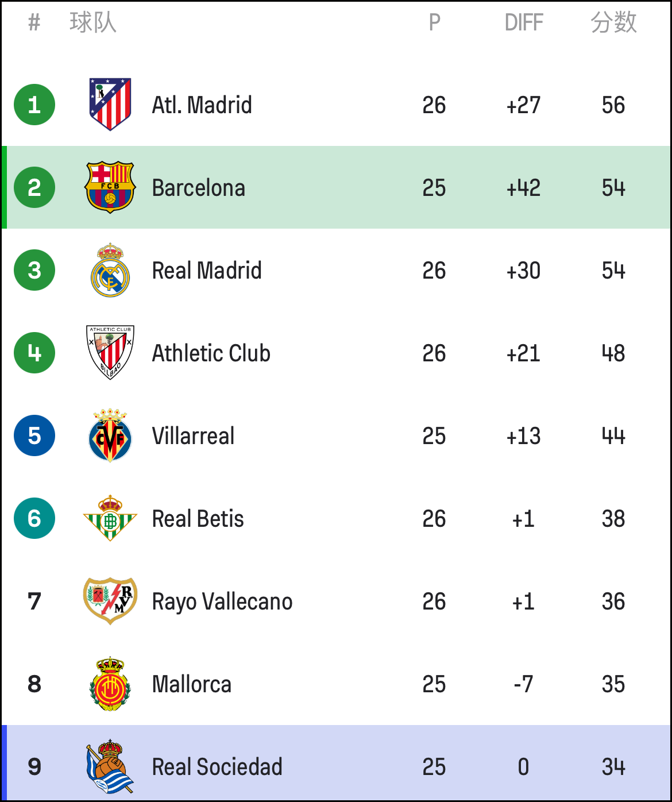Click the Mallorca club crest
The height and width of the screenshot is (802, 672).
pos(110,684)
